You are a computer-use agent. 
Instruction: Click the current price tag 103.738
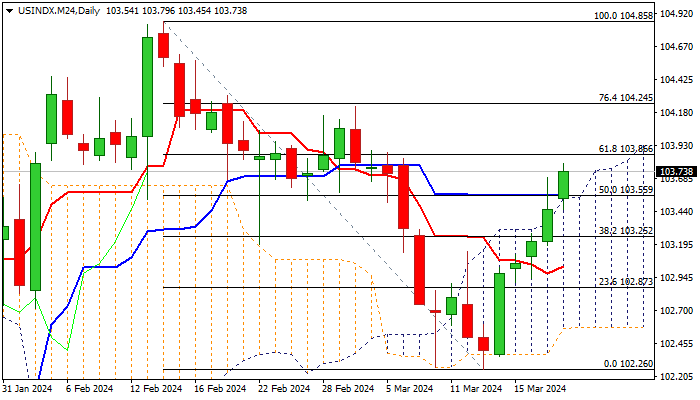click(x=676, y=172)
